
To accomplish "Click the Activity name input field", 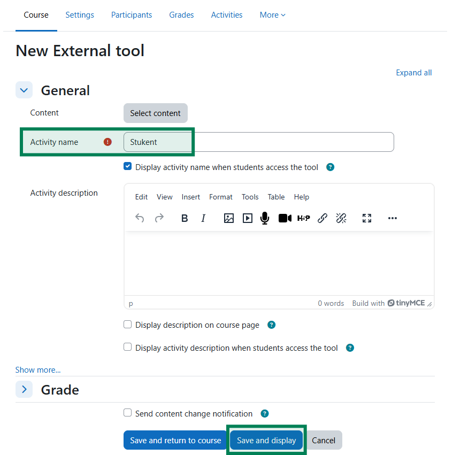I will coord(259,142).
